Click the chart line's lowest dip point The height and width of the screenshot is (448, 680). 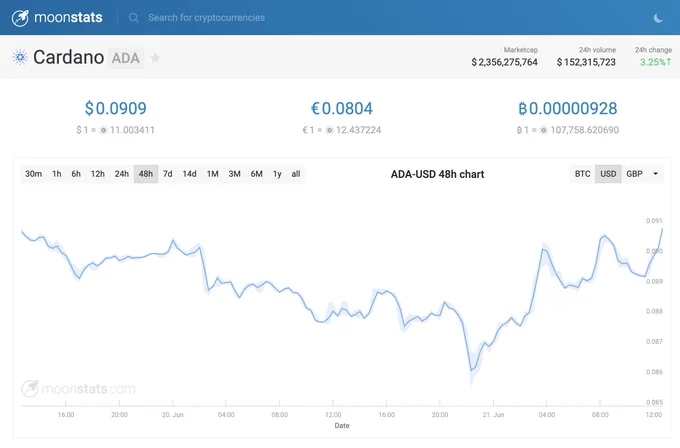click(x=471, y=370)
